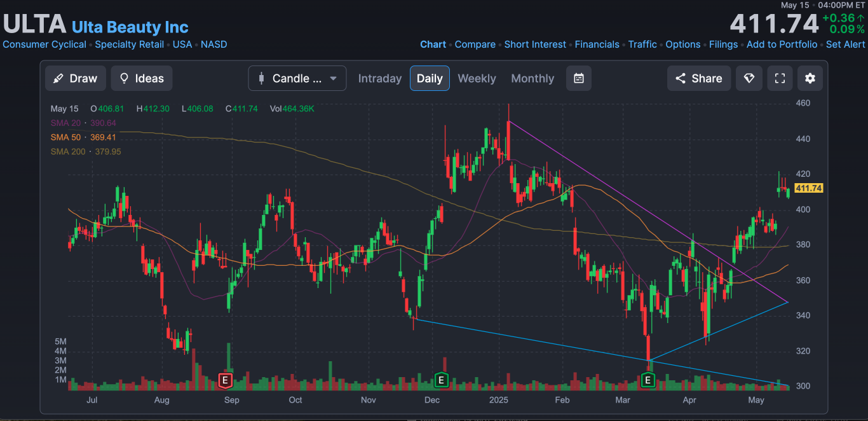The width and height of the screenshot is (868, 421).
Task: Open the Compare view
Action: click(x=475, y=45)
